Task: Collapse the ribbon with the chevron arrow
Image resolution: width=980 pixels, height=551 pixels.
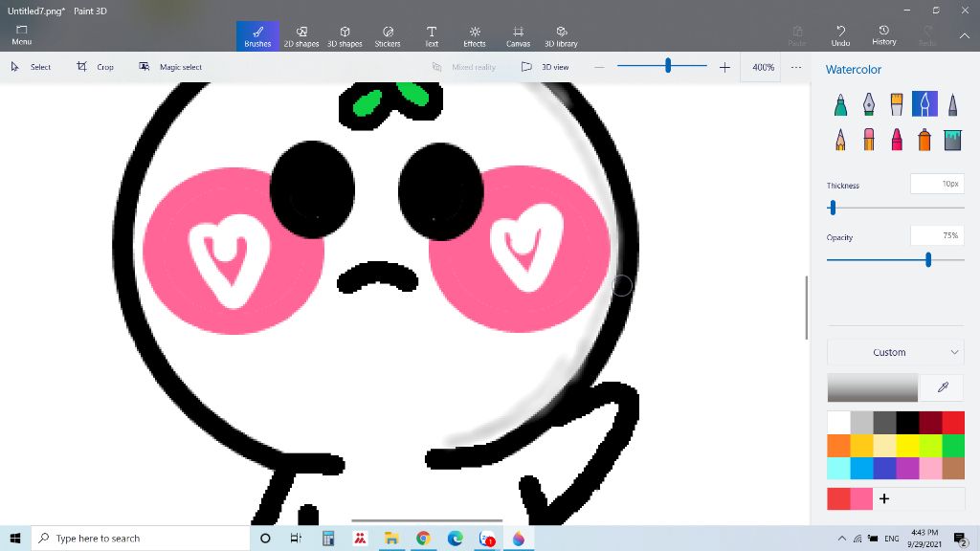Action: tap(964, 36)
